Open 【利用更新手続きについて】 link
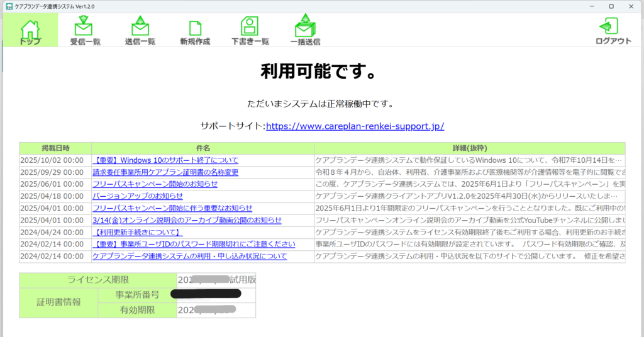644x337 pixels. click(138, 233)
